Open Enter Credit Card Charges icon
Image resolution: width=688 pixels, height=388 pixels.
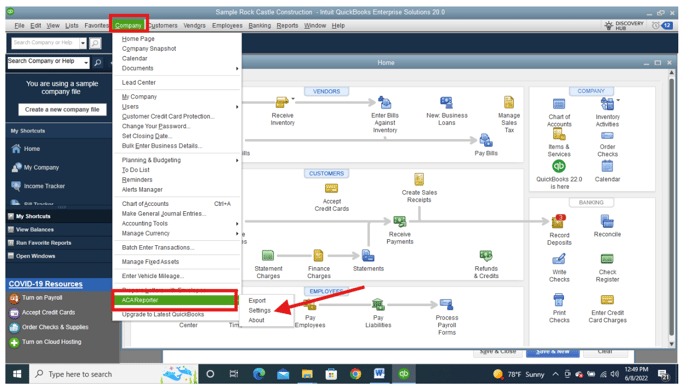(607, 300)
